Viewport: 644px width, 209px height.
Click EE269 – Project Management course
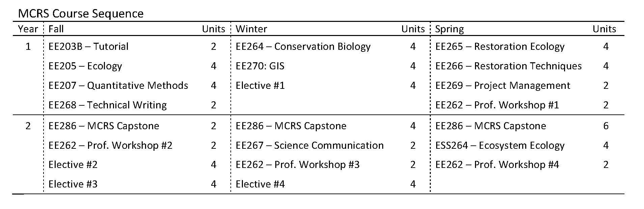503,85
